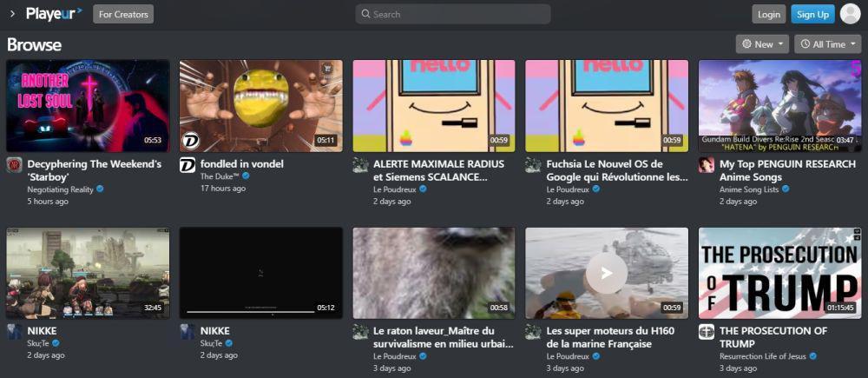Open Anime Song Lists channel name
The image size is (868, 378).
tap(749, 189)
